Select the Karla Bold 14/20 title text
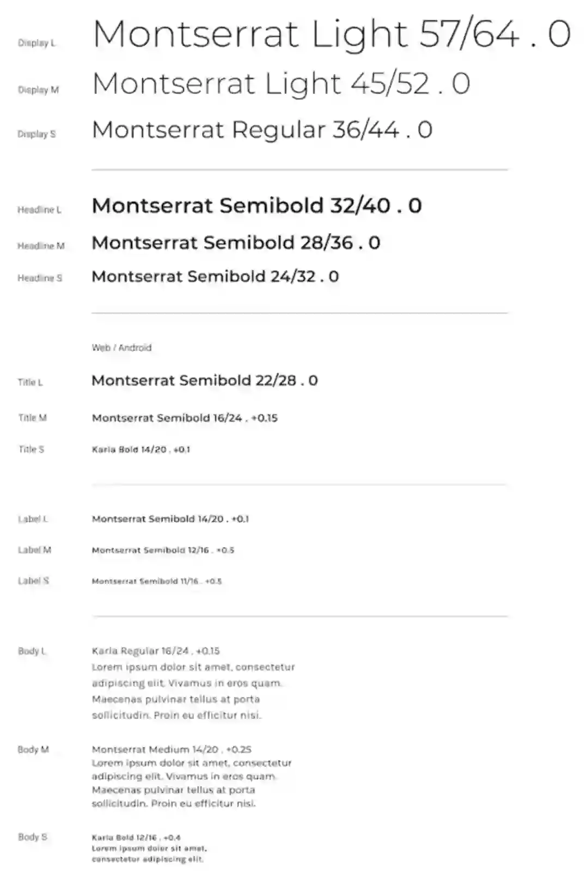The image size is (588, 880). coord(141,450)
